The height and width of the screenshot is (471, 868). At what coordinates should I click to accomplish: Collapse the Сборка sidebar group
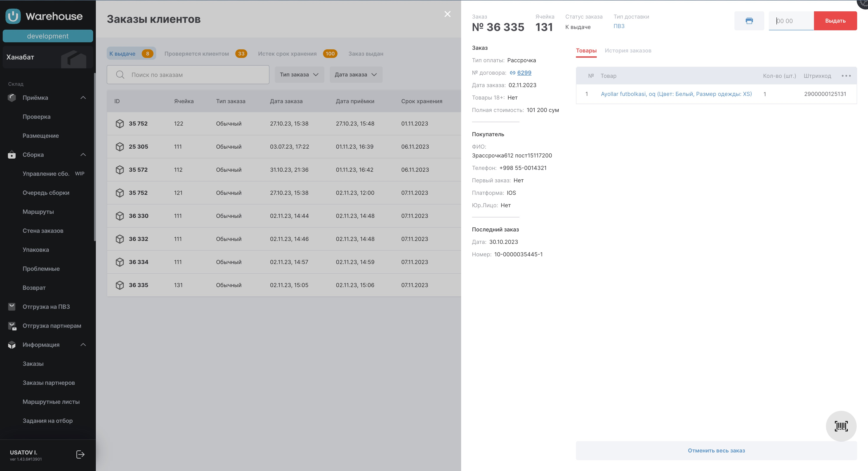[83, 155]
